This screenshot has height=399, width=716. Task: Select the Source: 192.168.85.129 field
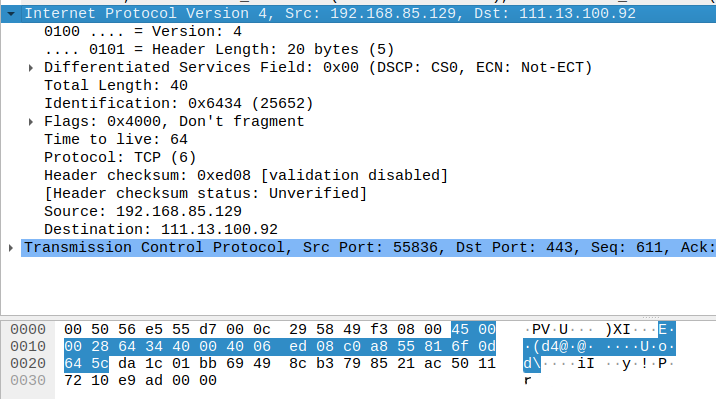143,211
